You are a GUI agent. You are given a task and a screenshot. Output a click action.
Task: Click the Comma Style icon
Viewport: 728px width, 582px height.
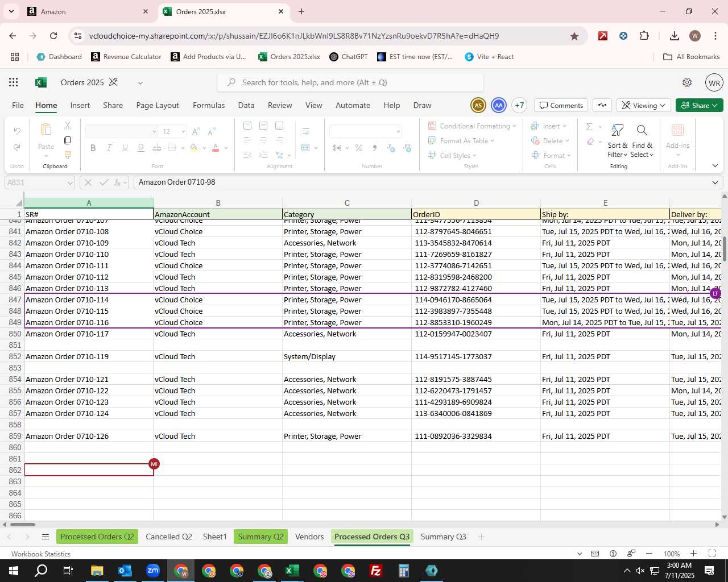(375, 148)
